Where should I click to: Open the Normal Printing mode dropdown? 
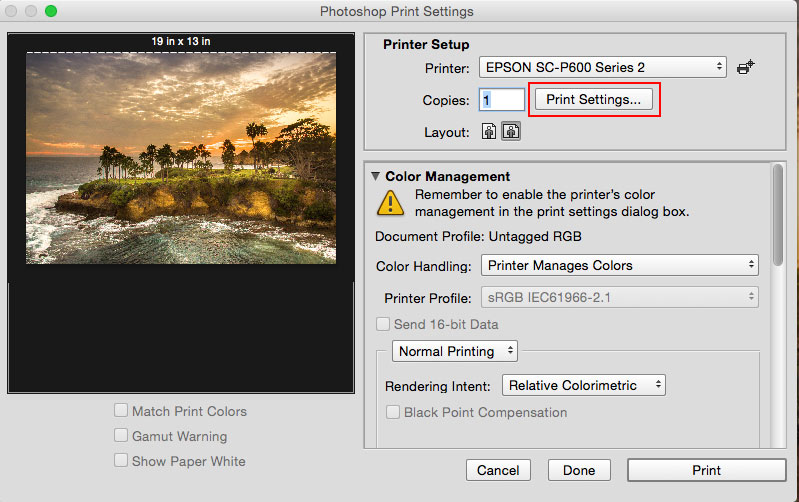point(455,351)
